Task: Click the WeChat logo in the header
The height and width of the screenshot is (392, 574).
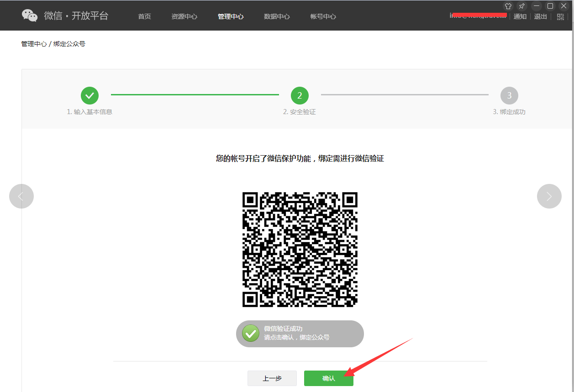Action: click(x=30, y=16)
